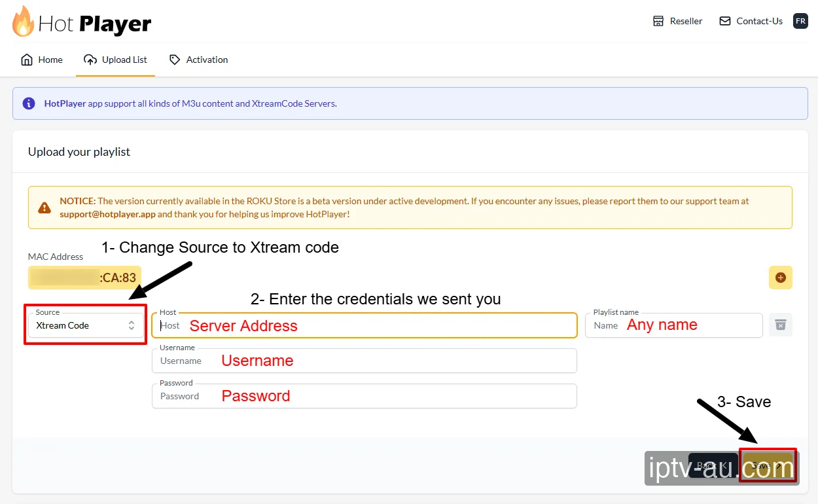Image resolution: width=818 pixels, height=504 pixels.
Task: Open the Source dropdown showing Xtream Code
Action: (86, 325)
